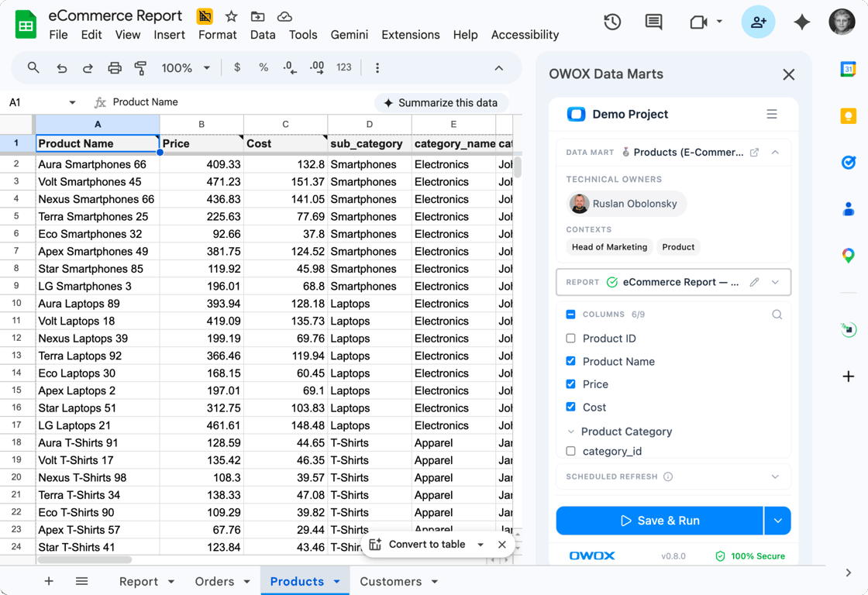
Task: Expand the Scheduled Refresh section
Action: 775,476
